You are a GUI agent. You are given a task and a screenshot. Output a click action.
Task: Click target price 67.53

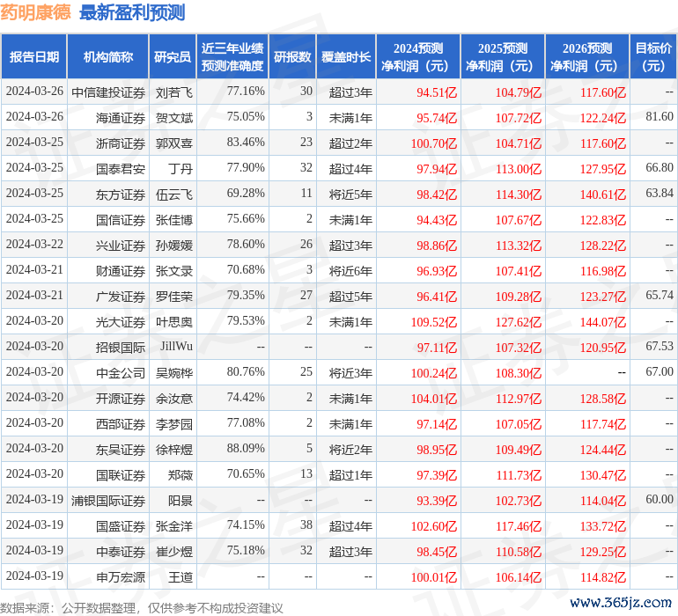(660, 346)
